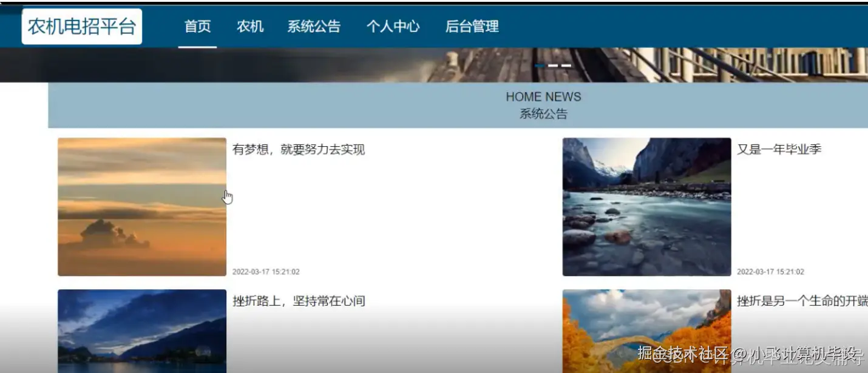This screenshot has width=868, height=373.
Task: Open article 挫折路上，坚持常在心间
Action: pos(299,301)
